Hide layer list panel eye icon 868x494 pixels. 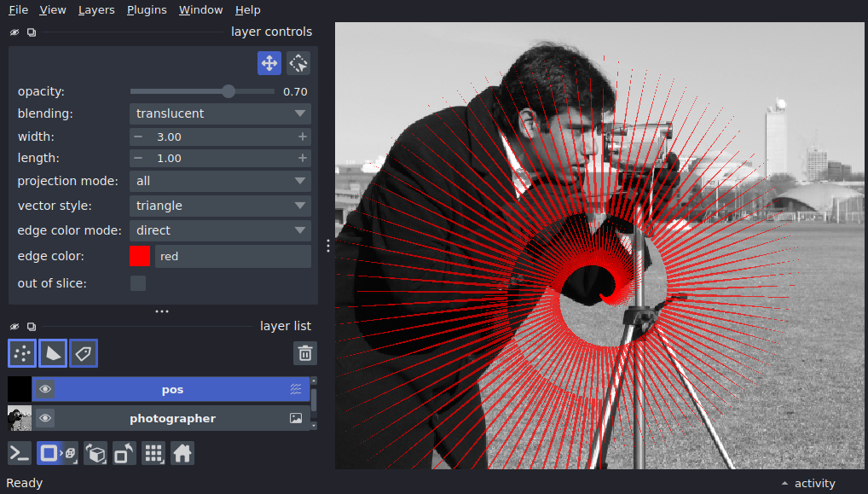point(14,326)
